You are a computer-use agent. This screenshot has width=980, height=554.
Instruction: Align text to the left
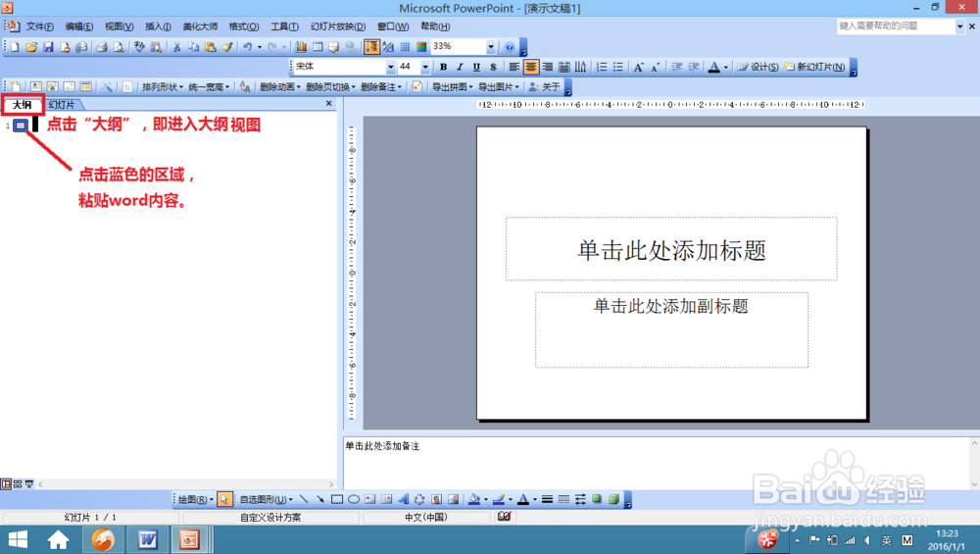[x=514, y=67]
